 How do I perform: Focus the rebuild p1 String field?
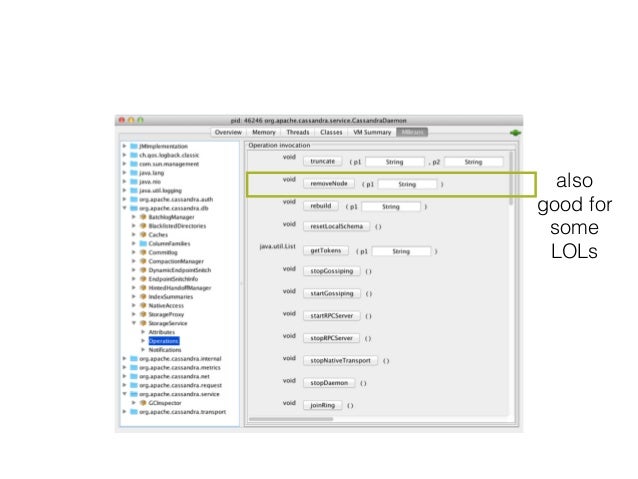coord(391,207)
